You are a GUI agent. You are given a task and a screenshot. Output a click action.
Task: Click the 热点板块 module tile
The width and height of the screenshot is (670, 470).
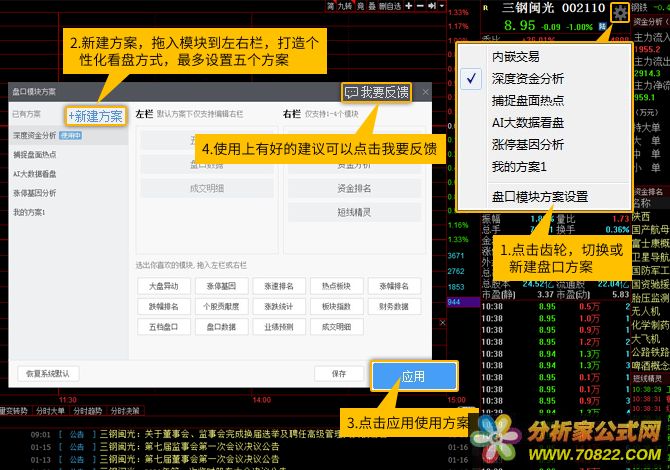[x=337, y=286]
